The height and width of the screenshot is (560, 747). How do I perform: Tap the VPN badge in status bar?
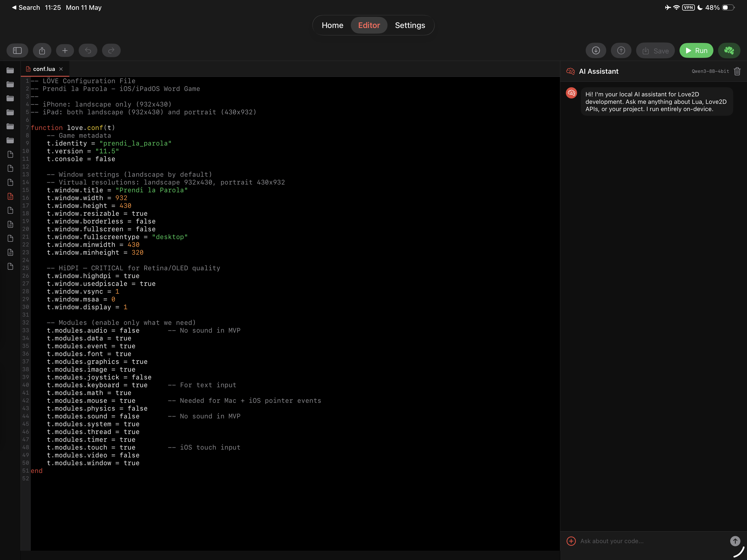coord(688,7)
